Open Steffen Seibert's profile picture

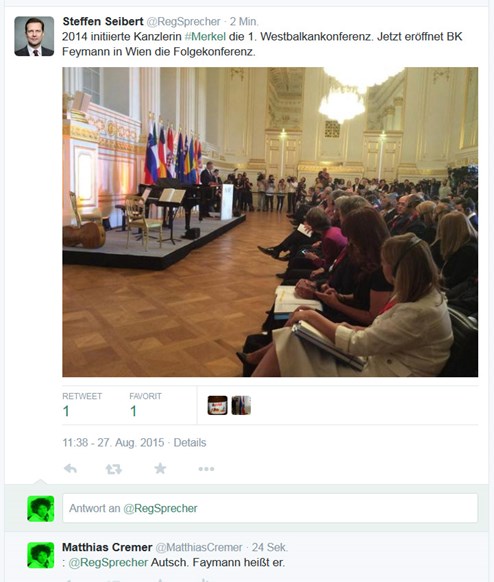34,36
